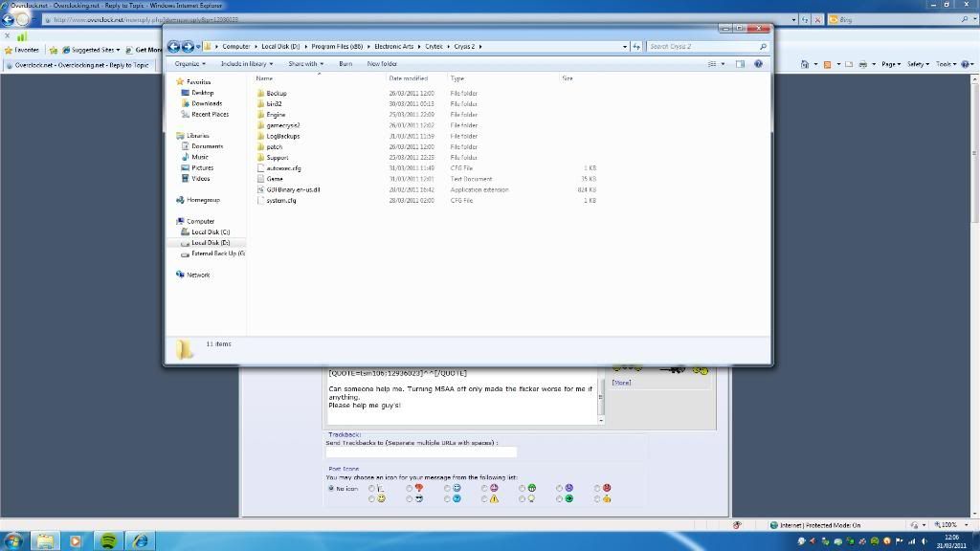Click the Explorer search magnifier icon
980x551 pixels.
pyautogui.click(x=763, y=46)
